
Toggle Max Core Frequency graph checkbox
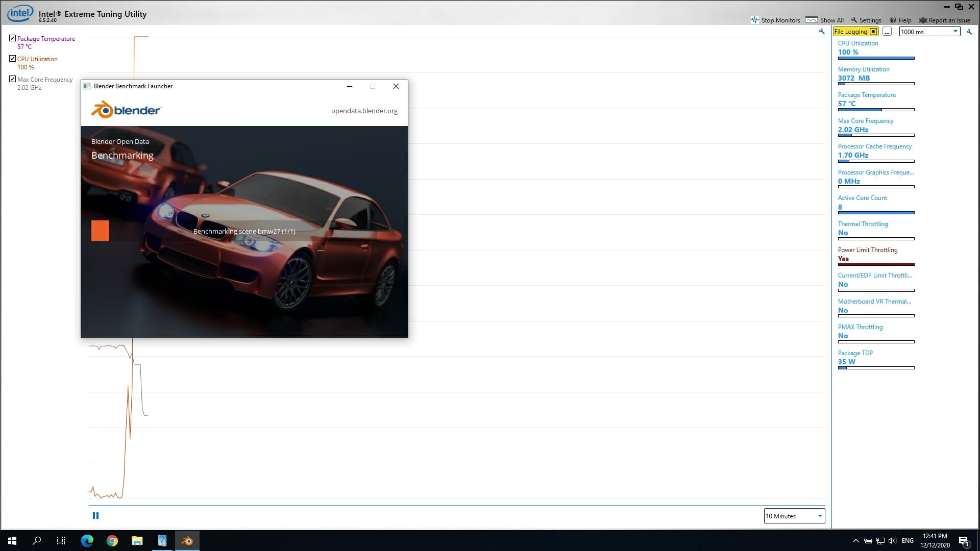coord(12,79)
